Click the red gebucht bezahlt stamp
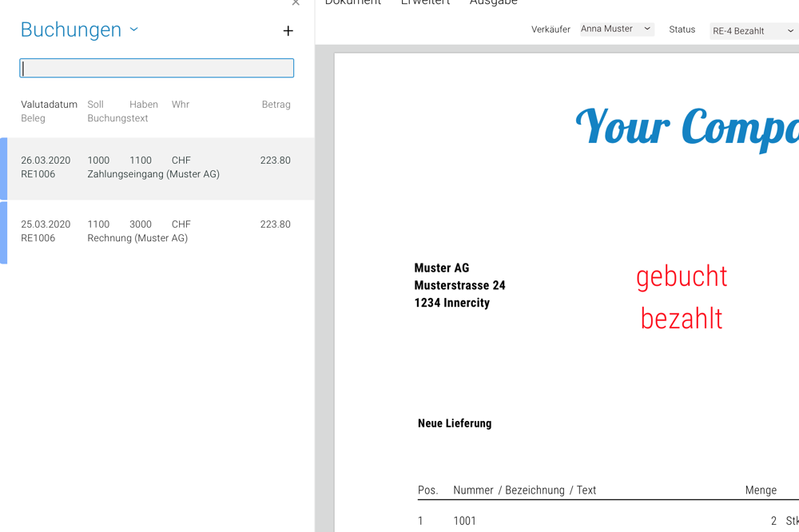Viewport: 799px width, 532px height. click(682, 297)
